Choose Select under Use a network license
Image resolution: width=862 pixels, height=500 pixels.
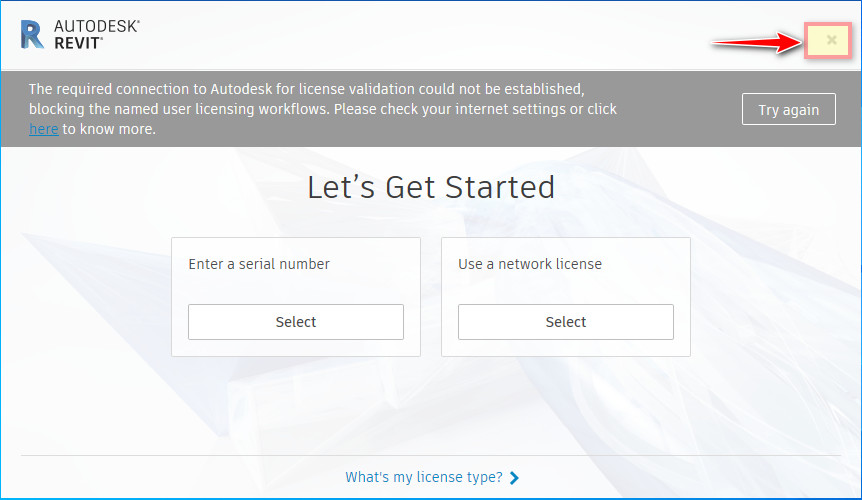(x=566, y=322)
